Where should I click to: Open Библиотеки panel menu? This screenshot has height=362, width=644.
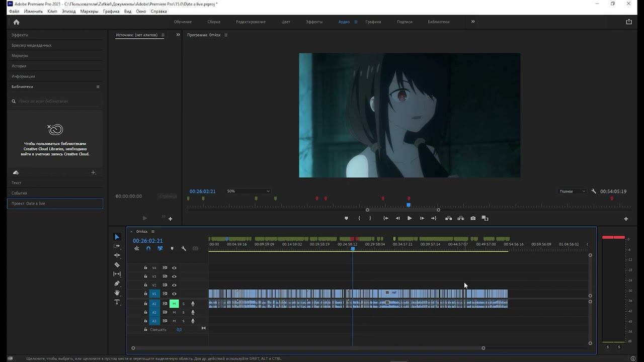[98, 86]
